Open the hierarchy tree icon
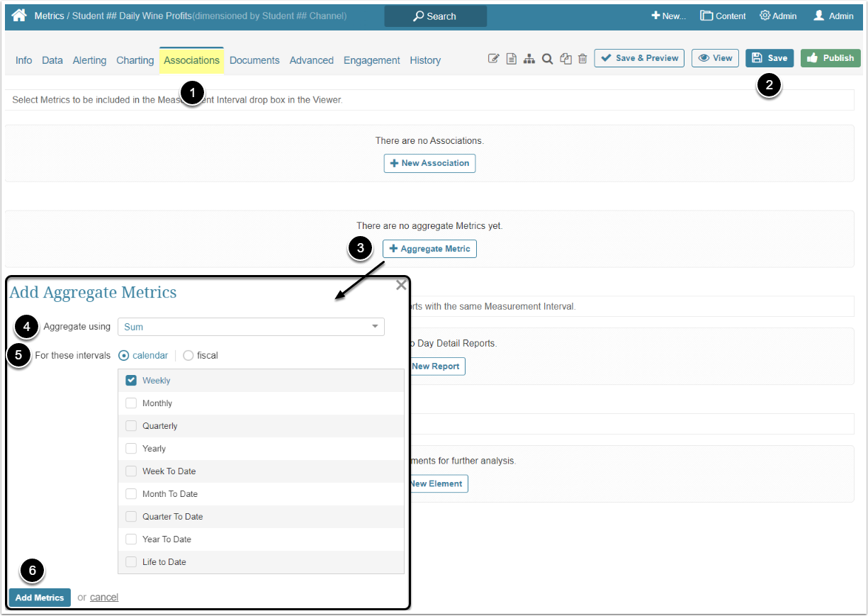The height and width of the screenshot is (616, 868). pos(529,59)
